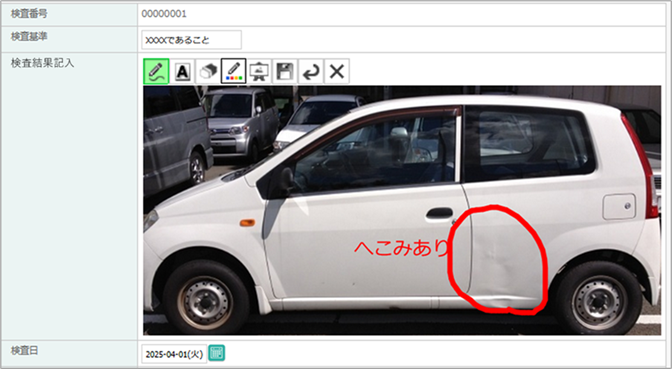Choose the eraser tool
Screen dimensions: 672x369
[208, 71]
